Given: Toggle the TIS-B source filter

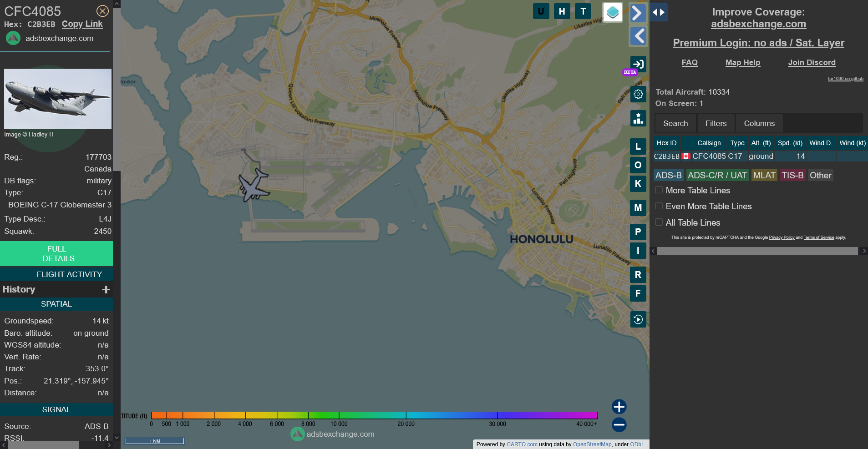Looking at the screenshot, I should pyautogui.click(x=792, y=175).
